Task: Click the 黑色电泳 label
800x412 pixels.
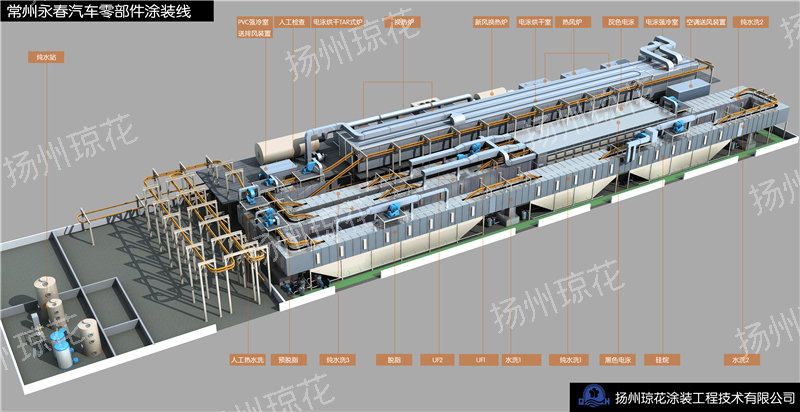Action: (x=616, y=360)
